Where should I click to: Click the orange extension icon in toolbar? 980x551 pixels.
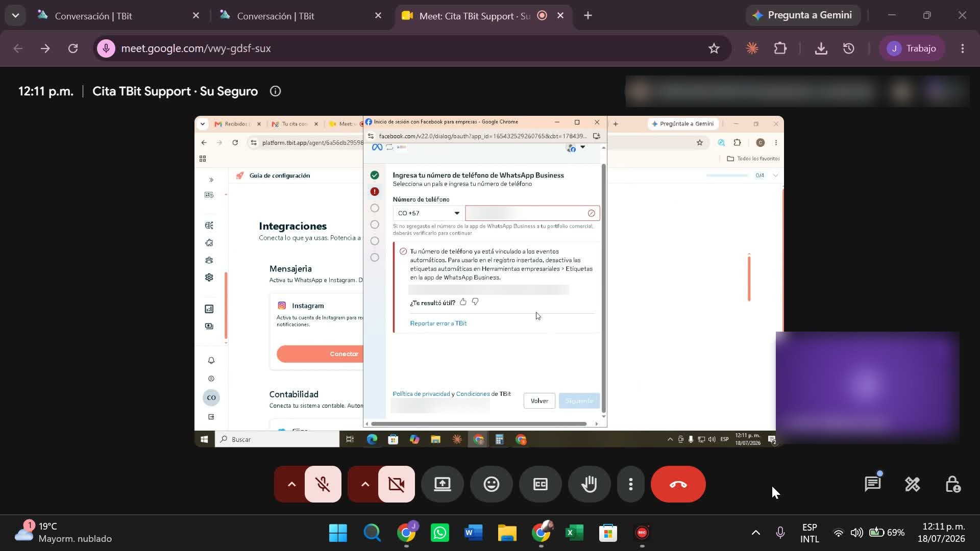click(x=752, y=48)
